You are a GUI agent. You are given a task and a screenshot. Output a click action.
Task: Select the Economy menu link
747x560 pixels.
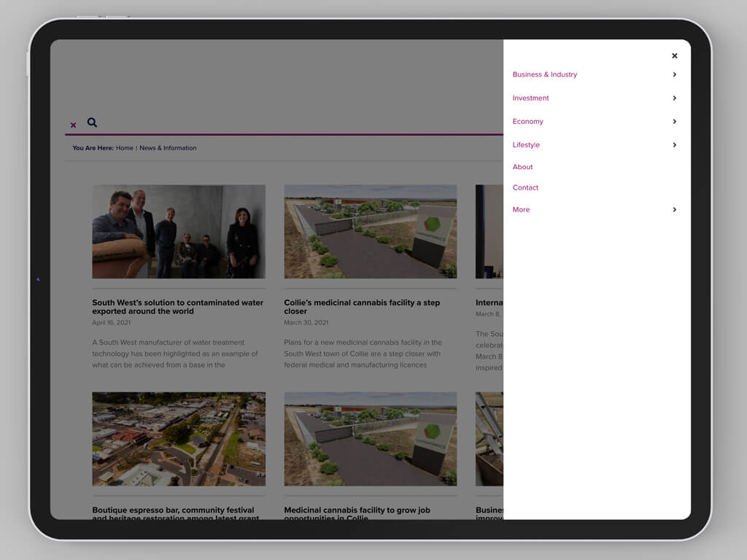point(527,121)
